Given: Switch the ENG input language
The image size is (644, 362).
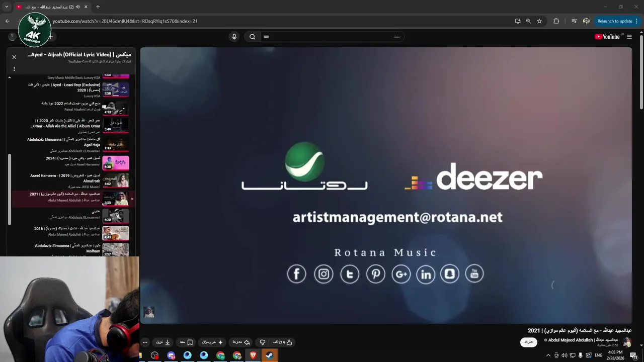Looking at the screenshot, I should [x=598, y=355].
